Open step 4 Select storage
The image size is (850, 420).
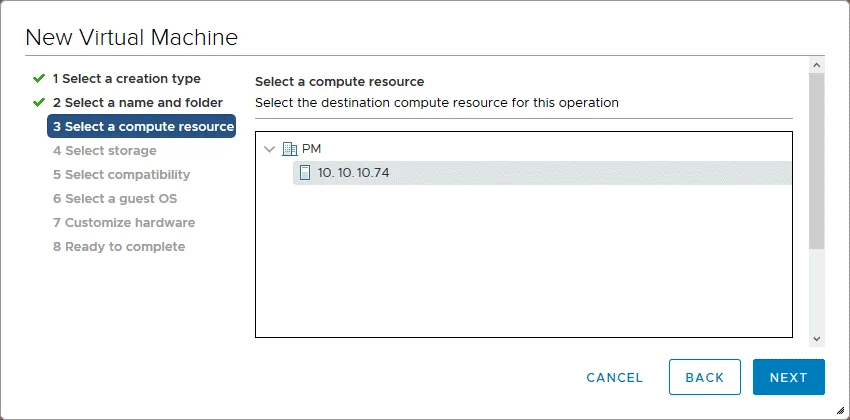click(104, 150)
